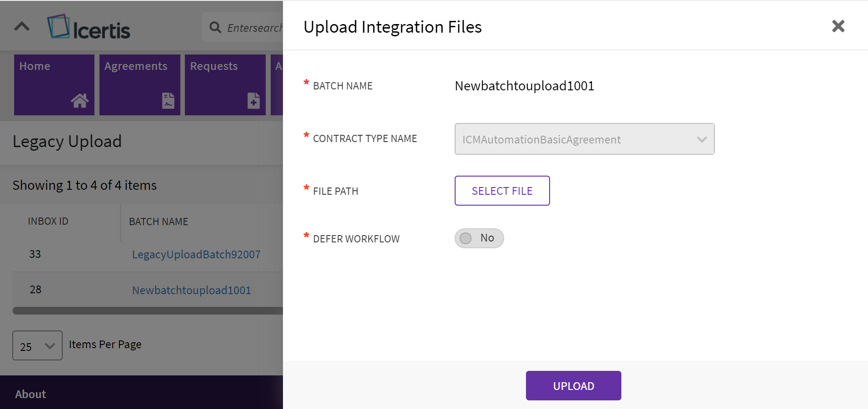Open the Contract Type Name dropdown
Viewport: 868px width, 409px height.
pyautogui.click(x=584, y=139)
